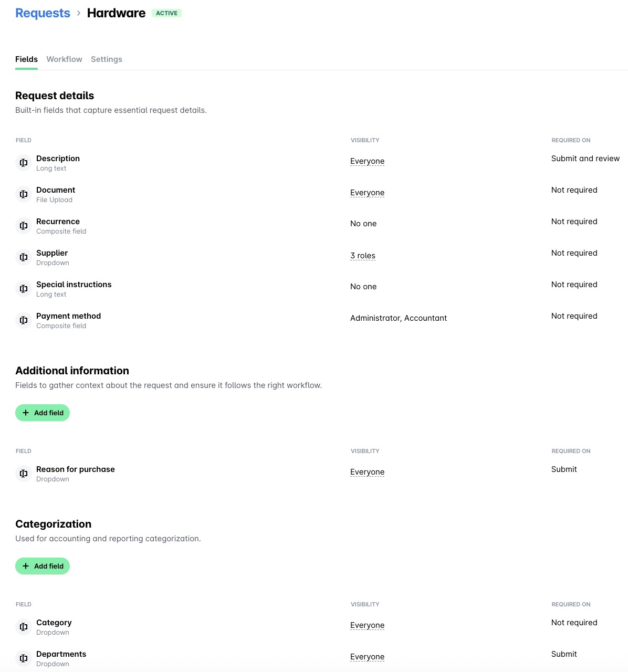Click the icon next to Special instructions
Image resolution: width=628 pixels, height=672 pixels.
(24, 289)
